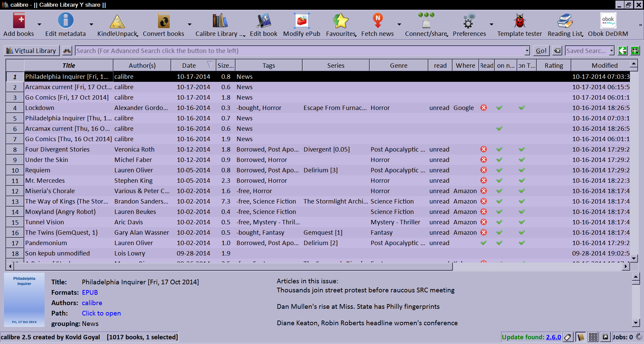Show hidden toolbar items via overflow chevron
Viewport: 644px width, 344px height.
pos(640,25)
